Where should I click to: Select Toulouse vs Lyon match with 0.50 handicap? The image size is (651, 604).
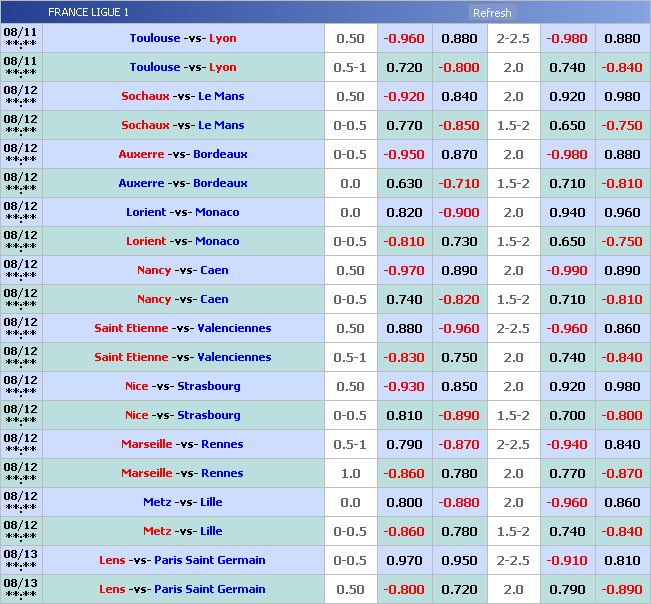click(x=183, y=39)
